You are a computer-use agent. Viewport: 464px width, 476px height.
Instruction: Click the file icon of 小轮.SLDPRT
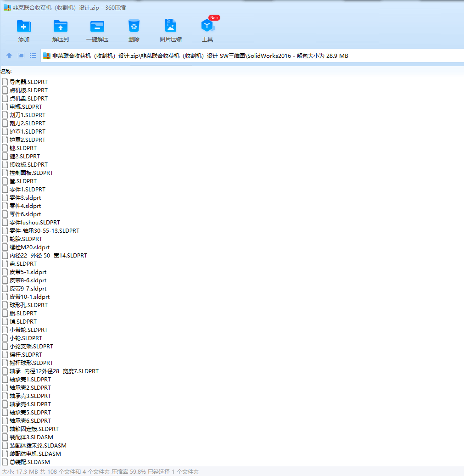coord(5,338)
